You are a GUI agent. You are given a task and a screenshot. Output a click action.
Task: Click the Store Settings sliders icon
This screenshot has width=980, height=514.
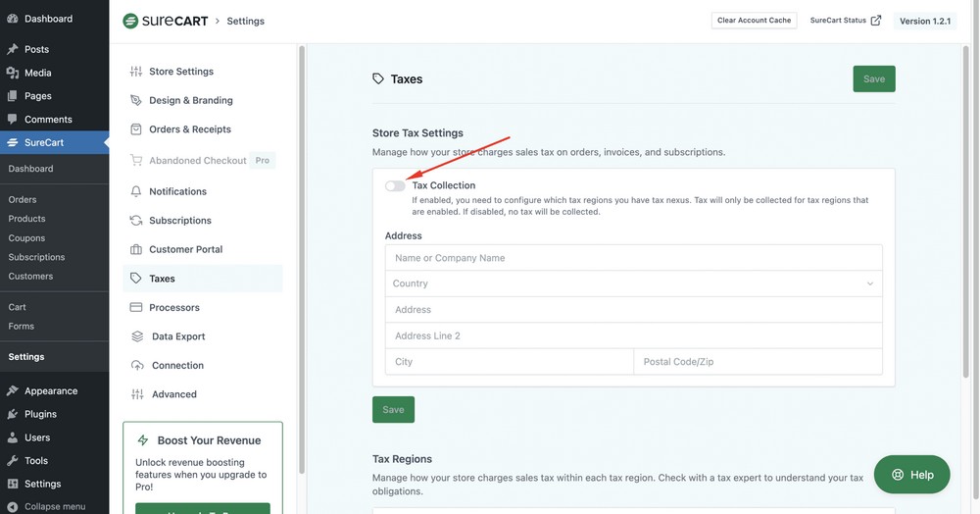[135, 72]
